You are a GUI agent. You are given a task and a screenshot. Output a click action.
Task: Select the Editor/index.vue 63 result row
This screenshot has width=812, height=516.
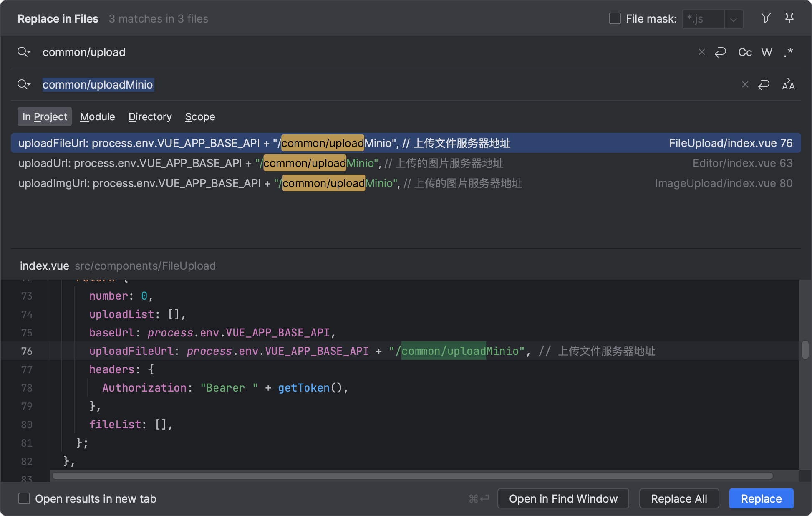(406, 163)
